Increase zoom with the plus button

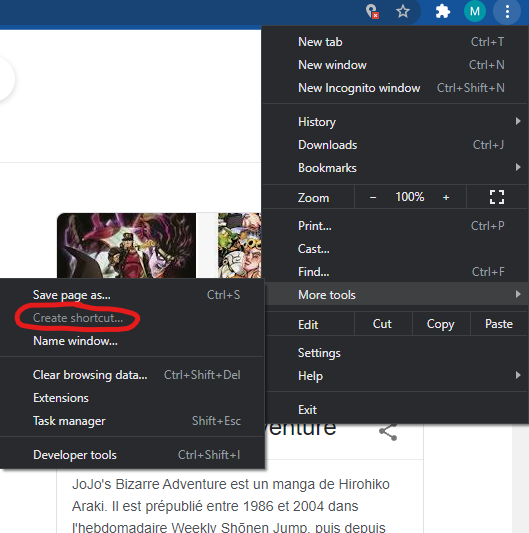[x=446, y=197]
